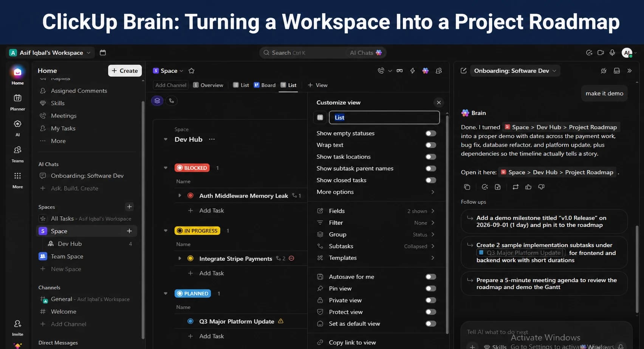Collapse the Dev Hub list
The height and width of the screenshot is (349, 644).
(166, 139)
